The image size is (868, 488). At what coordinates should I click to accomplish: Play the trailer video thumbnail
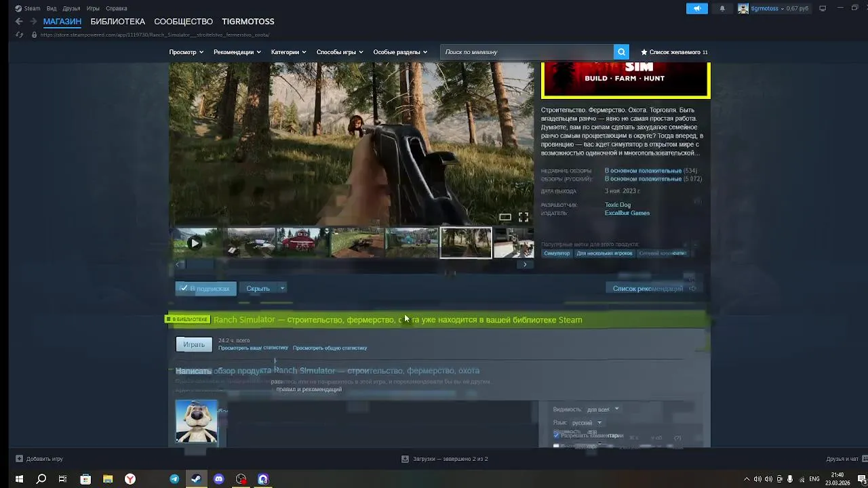195,243
